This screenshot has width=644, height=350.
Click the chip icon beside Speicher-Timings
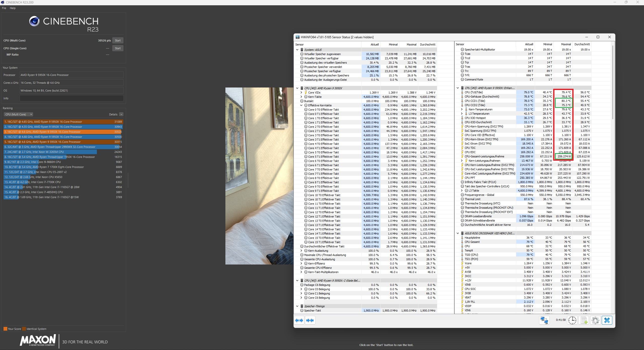pyautogui.click(x=302, y=306)
